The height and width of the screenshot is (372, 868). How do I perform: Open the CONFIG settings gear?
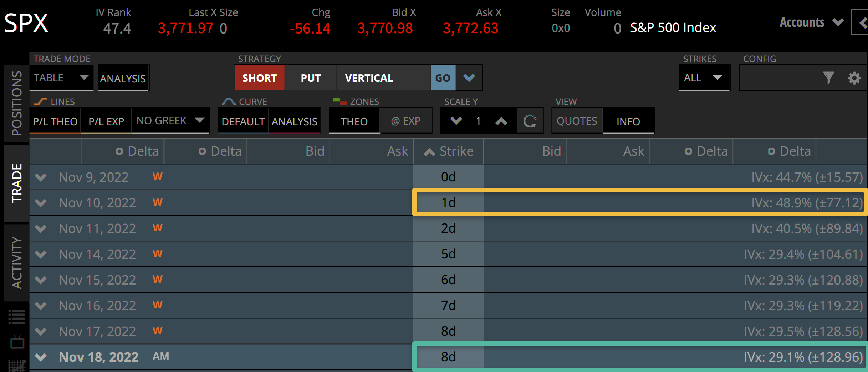tap(854, 78)
